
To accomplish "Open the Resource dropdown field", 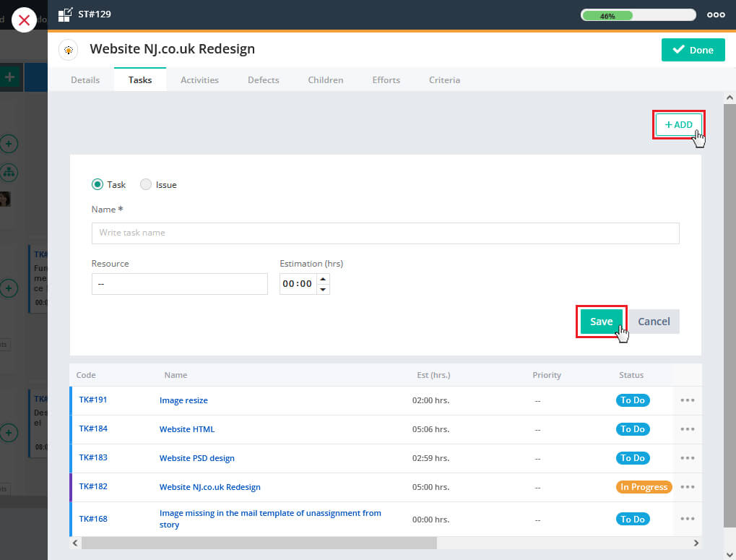I will tap(179, 284).
